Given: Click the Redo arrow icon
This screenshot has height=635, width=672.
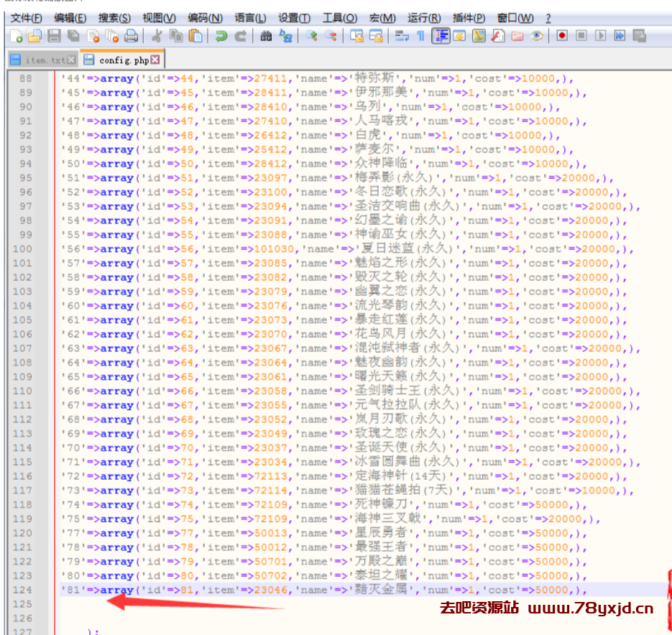Looking at the screenshot, I should [241, 36].
